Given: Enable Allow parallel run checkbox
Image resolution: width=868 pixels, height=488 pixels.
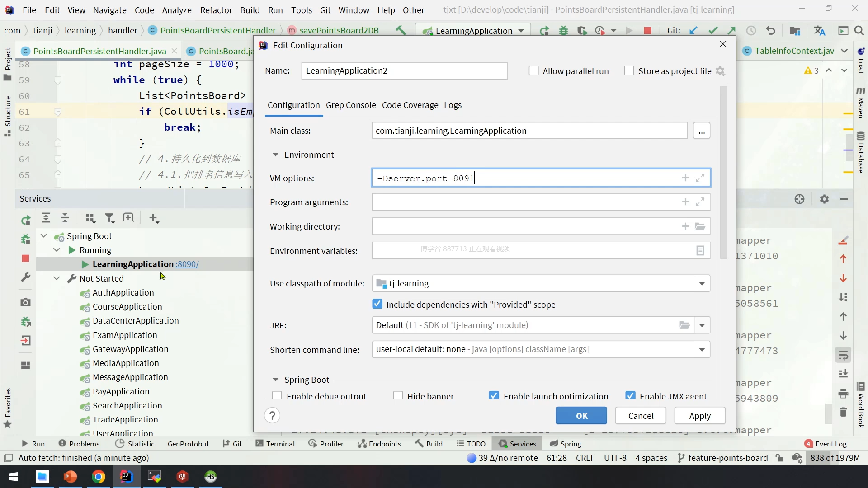Looking at the screenshot, I should pyautogui.click(x=534, y=71).
